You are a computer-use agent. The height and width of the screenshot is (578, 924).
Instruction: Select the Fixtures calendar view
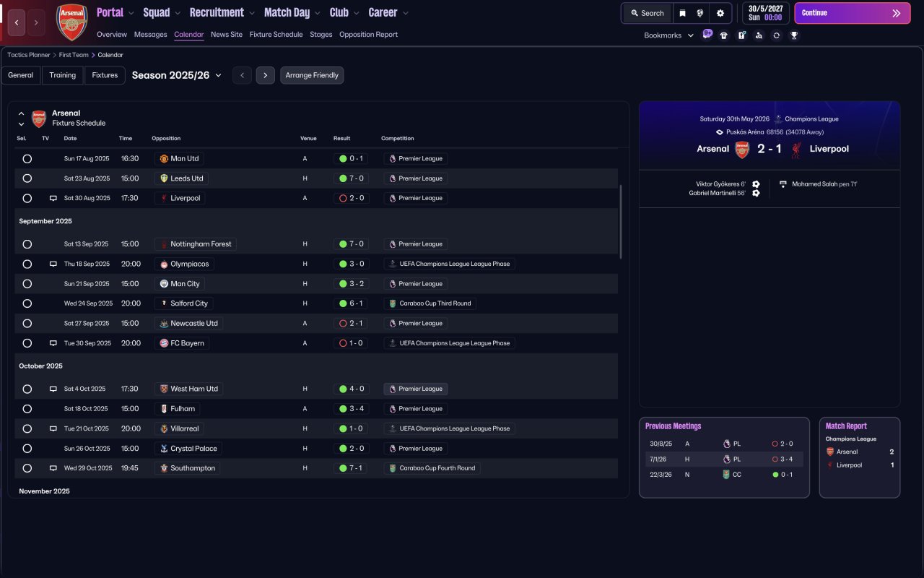click(105, 75)
